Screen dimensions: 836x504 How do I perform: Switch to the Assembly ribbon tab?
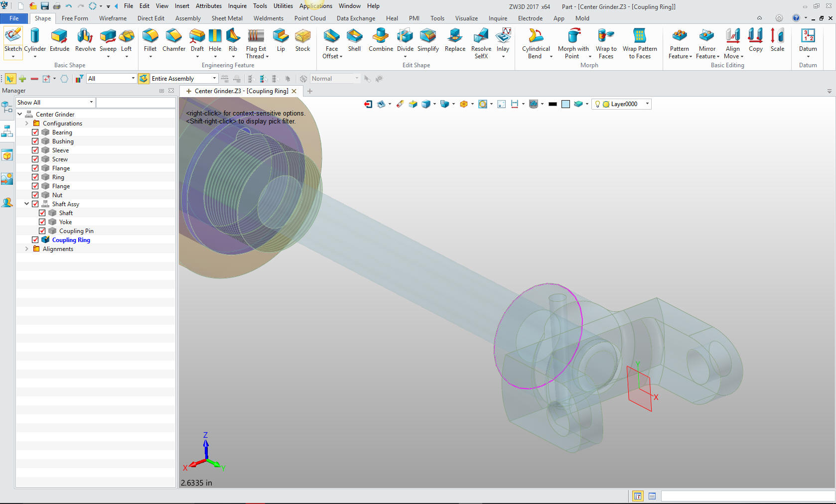click(x=188, y=18)
